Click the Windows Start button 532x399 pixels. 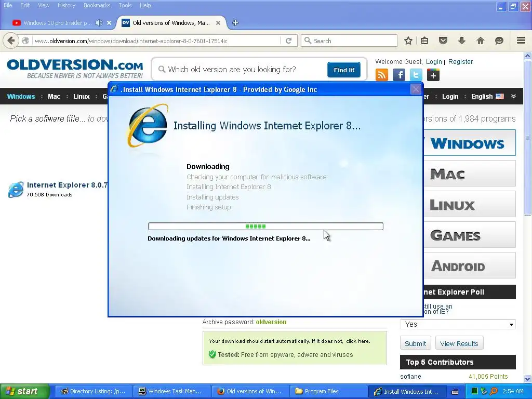[24, 391]
